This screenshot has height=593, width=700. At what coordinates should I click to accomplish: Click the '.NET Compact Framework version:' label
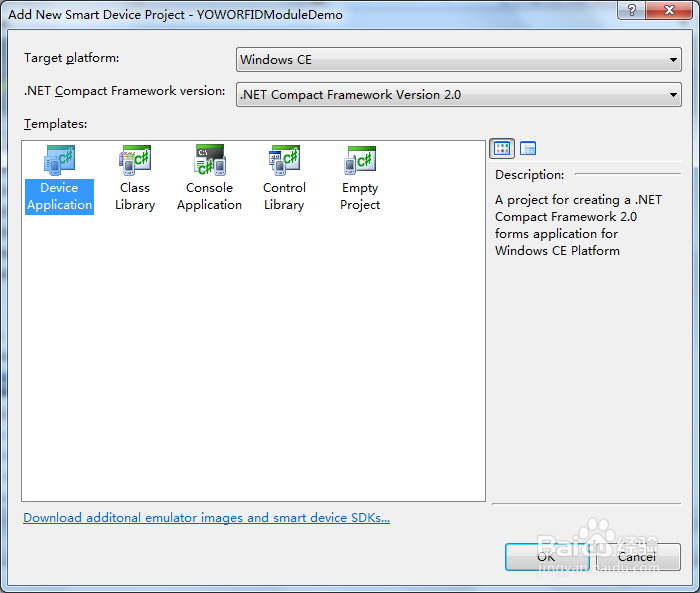pos(124,91)
